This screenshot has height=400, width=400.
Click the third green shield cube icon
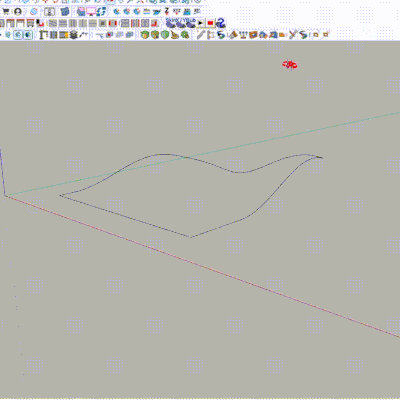click(x=165, y=34)
